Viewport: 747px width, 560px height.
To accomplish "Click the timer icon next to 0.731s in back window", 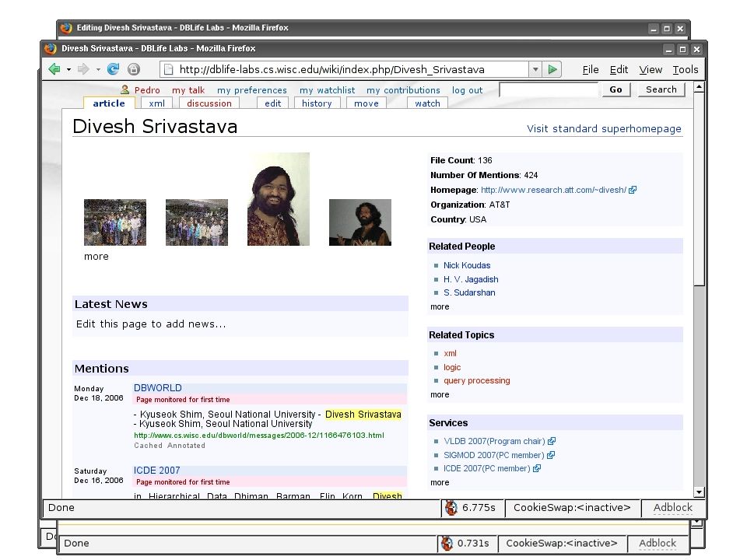I will tap(447, 544).
